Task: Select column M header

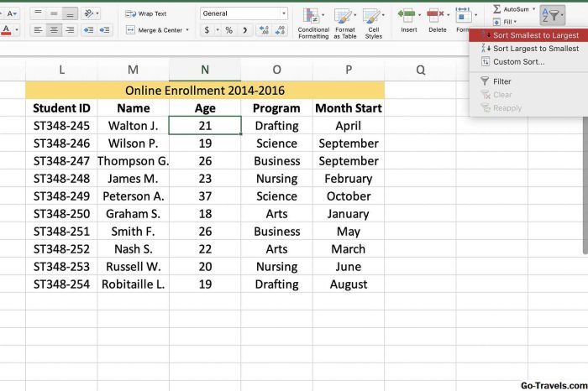Action: pyautogui.click(x=133, y=70)
